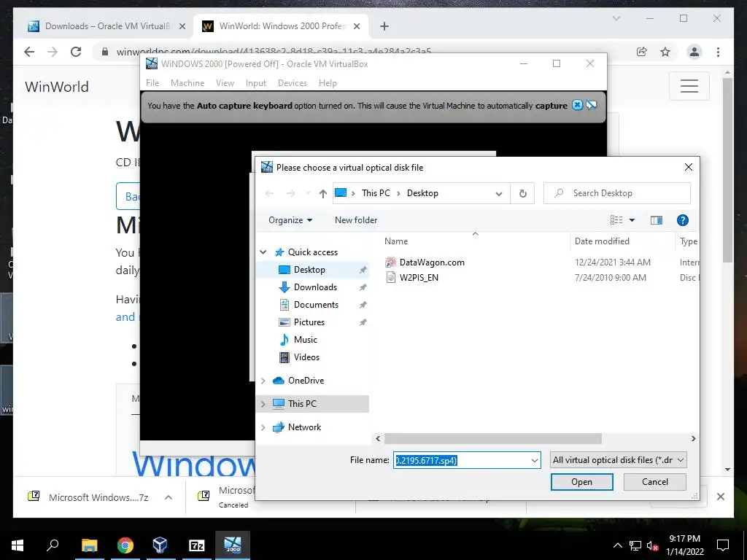Sort by Date modified column header
This screenshot has height=560, width=747.
[x=602, y=241]
